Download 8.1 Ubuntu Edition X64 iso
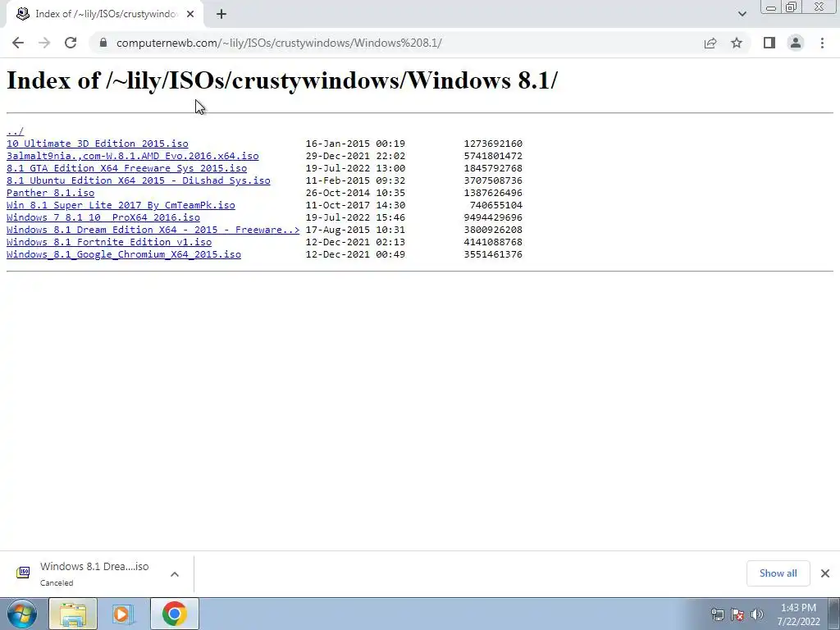 coord(138,180)
